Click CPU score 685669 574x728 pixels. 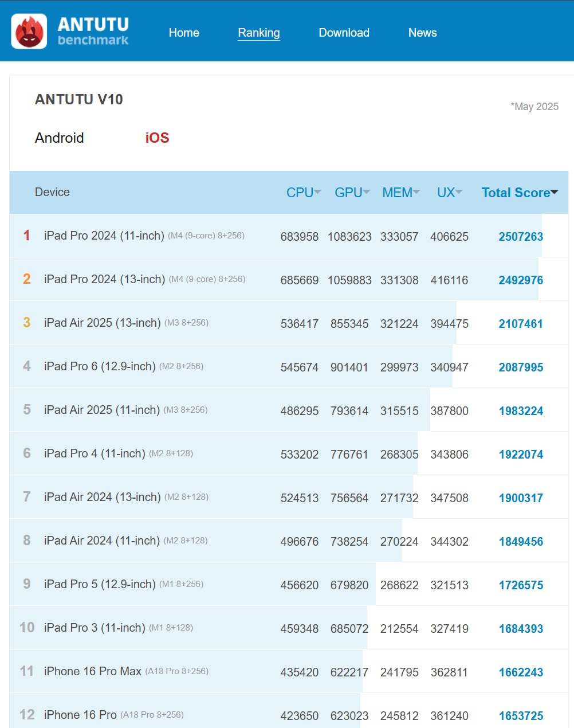[300, 280]
